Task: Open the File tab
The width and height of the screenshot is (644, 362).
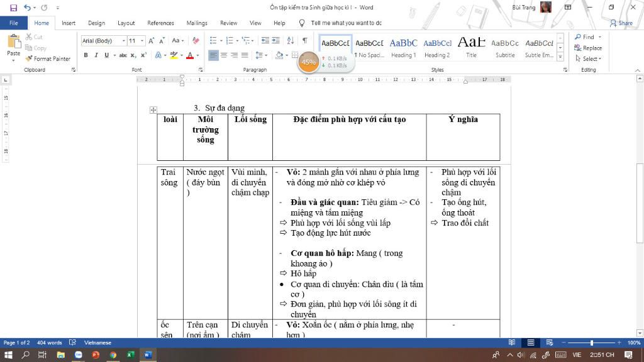Action: pos(14,23)
